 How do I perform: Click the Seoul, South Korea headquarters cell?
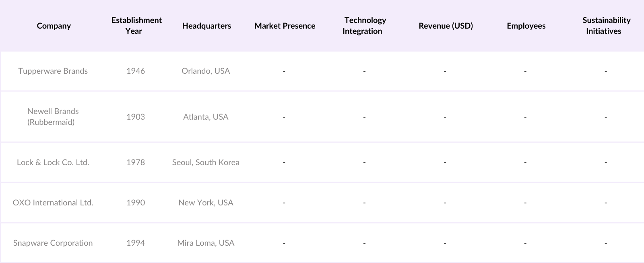206,162
